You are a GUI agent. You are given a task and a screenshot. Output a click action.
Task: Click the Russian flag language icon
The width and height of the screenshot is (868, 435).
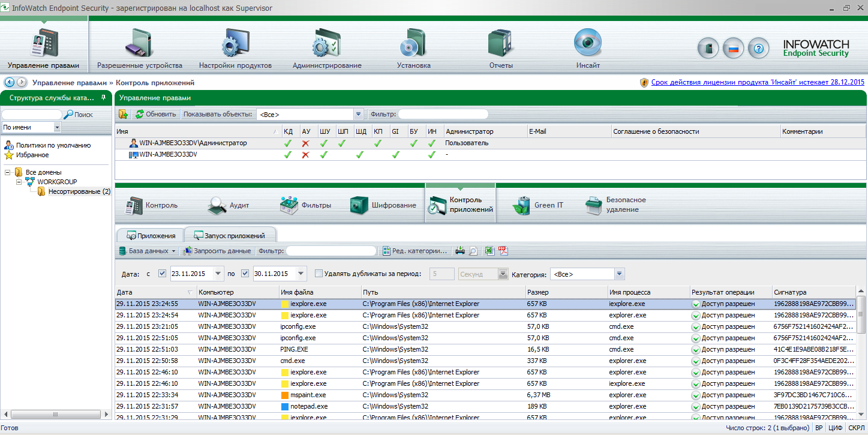[x=732, y=49]
